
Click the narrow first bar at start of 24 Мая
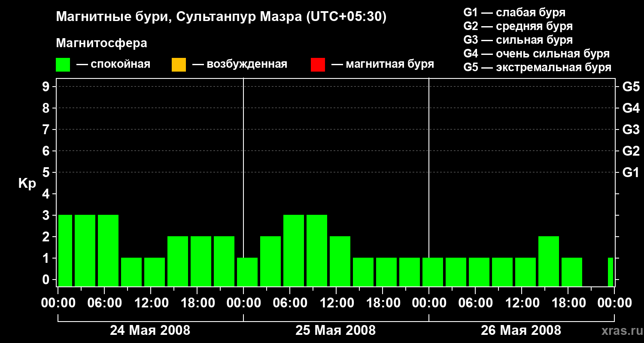65,250
